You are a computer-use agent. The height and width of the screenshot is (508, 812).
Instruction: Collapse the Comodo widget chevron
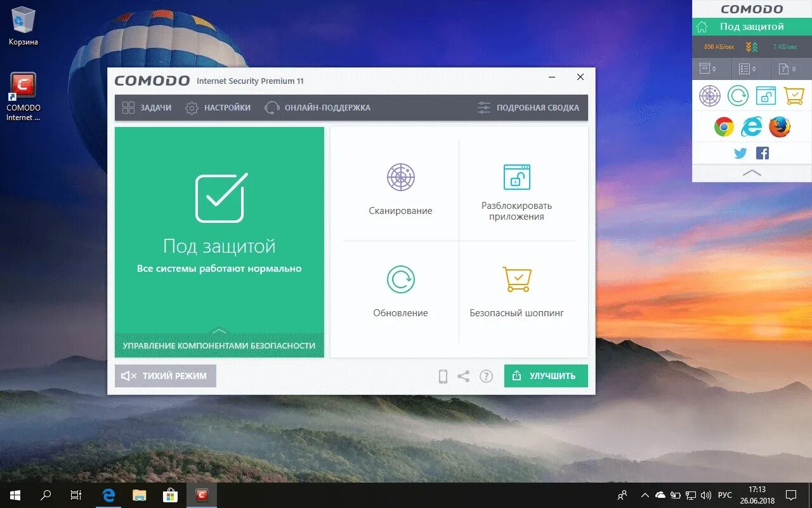pyautogui.click(x=752, y=173)
